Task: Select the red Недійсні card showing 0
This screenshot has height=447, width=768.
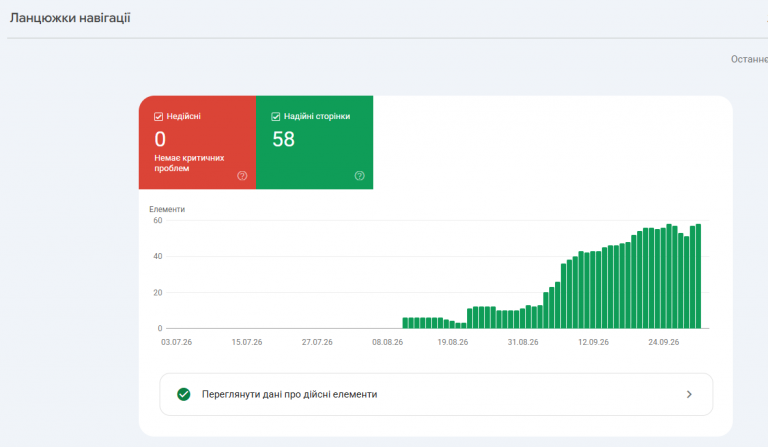Action: tap(197, 142)
